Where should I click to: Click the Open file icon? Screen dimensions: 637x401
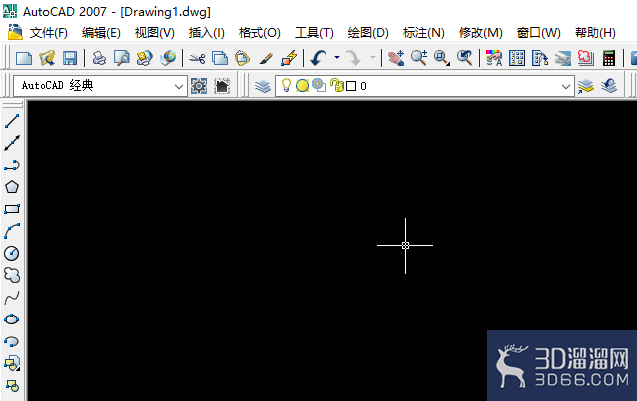tap(47, 58)
